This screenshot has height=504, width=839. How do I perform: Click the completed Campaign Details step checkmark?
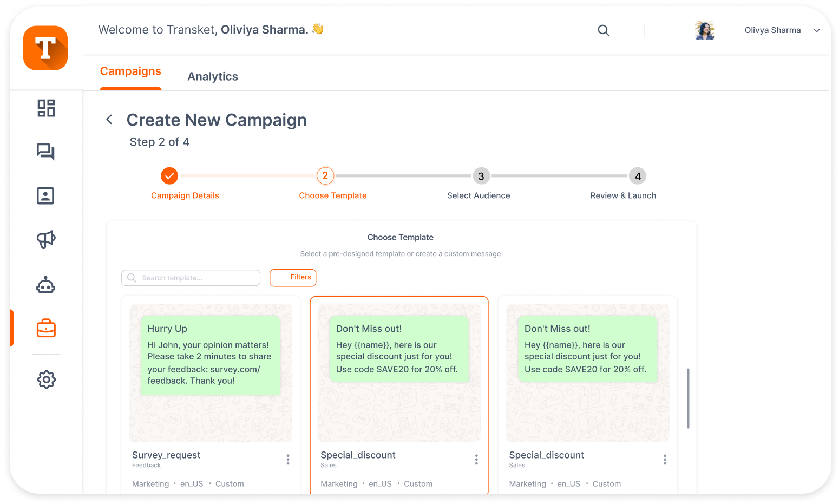pos(169,175)
